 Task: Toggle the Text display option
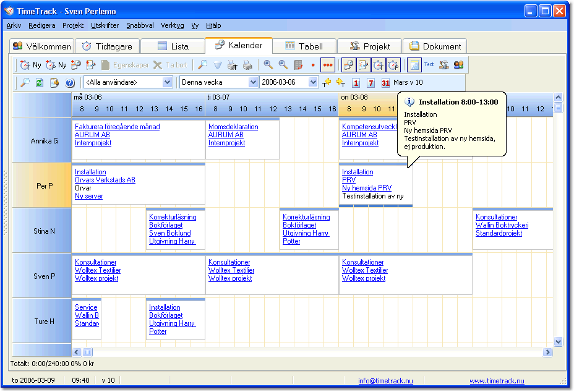click(x=429, y=65)
